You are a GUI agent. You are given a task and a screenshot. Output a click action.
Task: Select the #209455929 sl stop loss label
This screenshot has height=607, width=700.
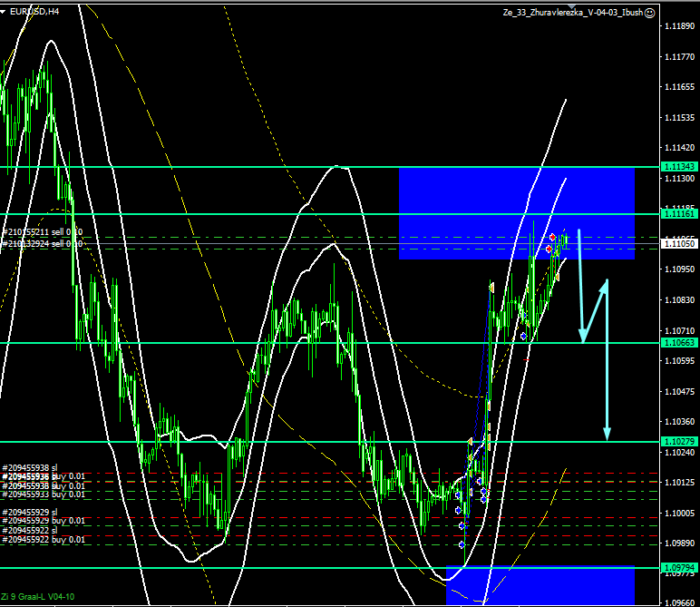click(x=30, y=513)
